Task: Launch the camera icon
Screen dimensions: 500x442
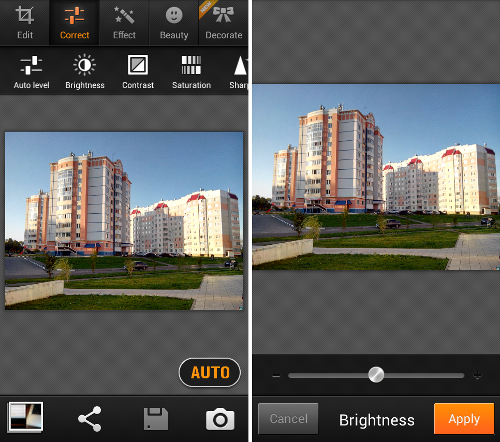Action: coord(220,419)
